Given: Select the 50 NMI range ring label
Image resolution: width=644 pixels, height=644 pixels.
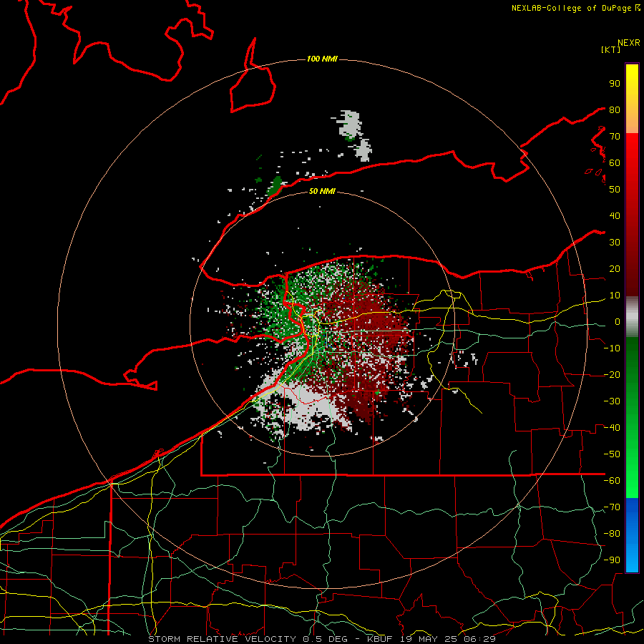Looking at the screenshot, I should click(322, 191).
